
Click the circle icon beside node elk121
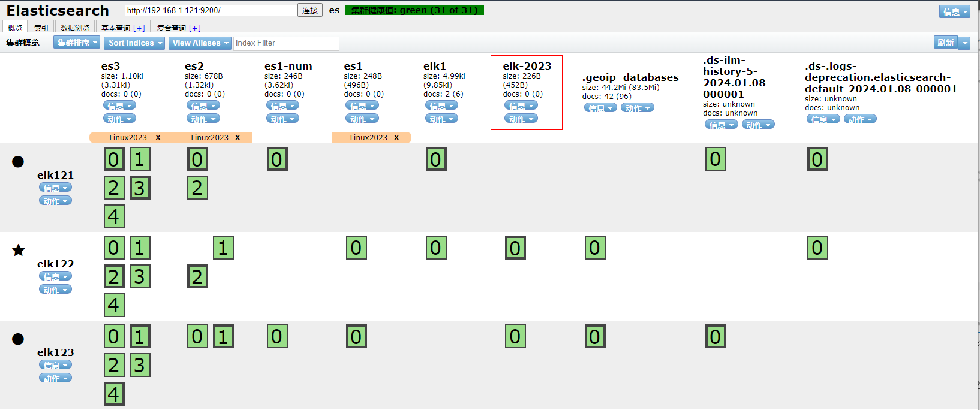pyautogui.click(x=18, y=161)
